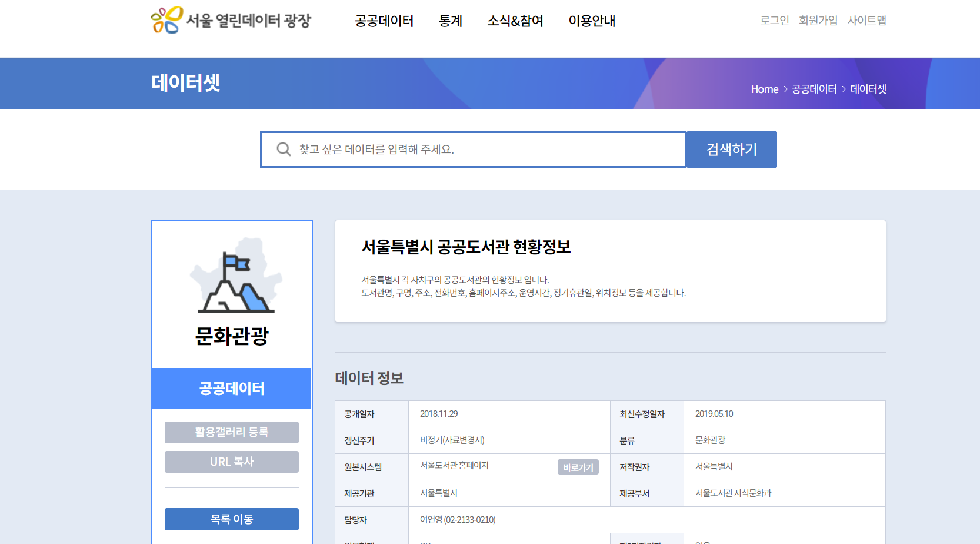Click the URL 복사 button
The image size is (980, 544).
(232, 462)
